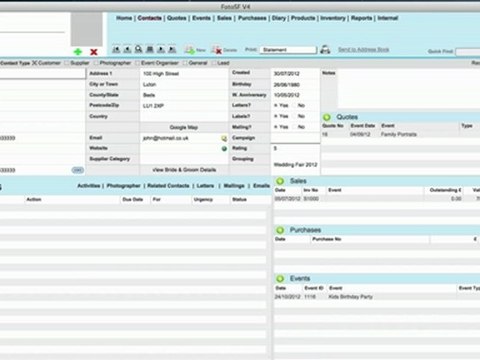Viewport: 480px width, 360px height.
Task: Select No for Letters
Action: point(295,106)
